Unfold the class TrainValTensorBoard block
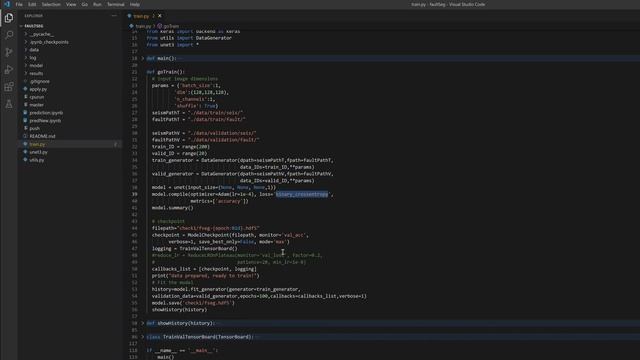The width and height of the screenshot is (640, 360). click(143, 337)
